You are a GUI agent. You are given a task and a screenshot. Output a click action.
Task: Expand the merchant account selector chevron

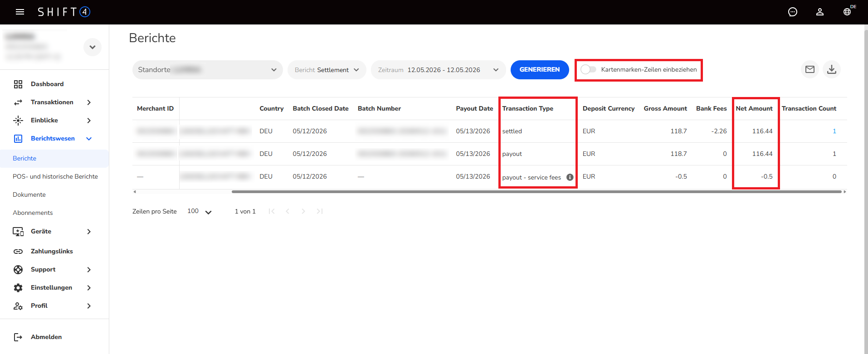point(93,47)
